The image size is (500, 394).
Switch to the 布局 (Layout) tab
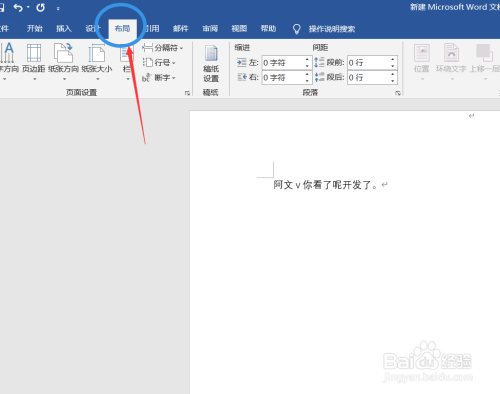coord(122,29)
